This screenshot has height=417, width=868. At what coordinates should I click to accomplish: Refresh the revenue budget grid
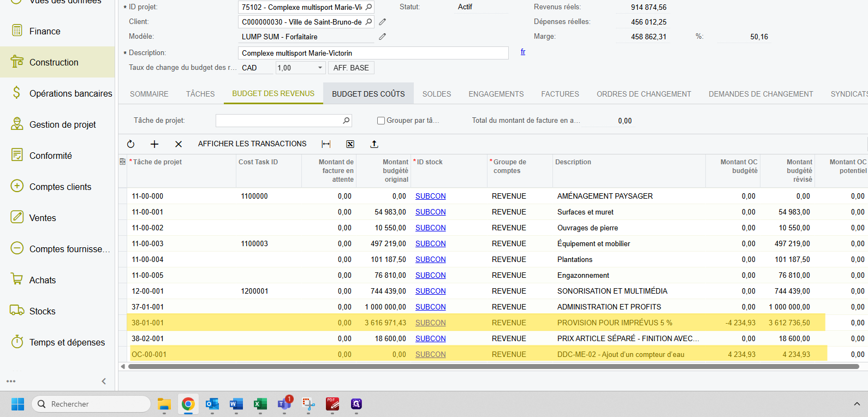click(x=130, y=144)
